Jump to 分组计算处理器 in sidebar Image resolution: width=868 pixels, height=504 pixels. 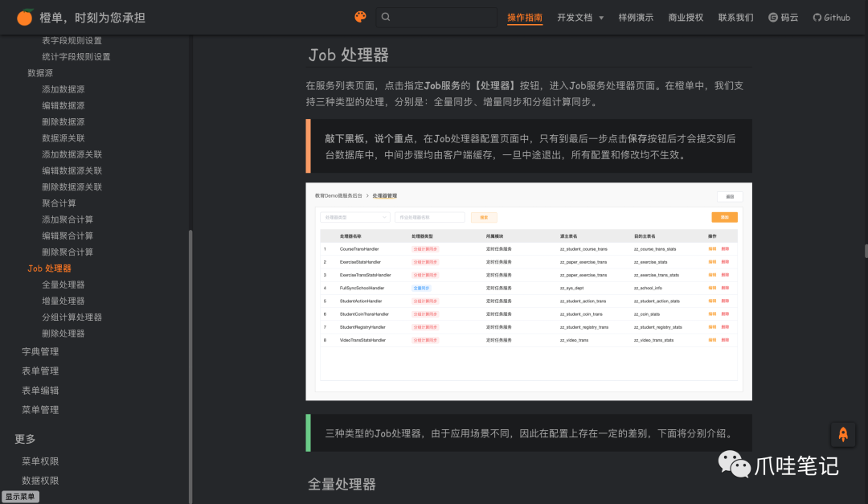pos(72,318)
